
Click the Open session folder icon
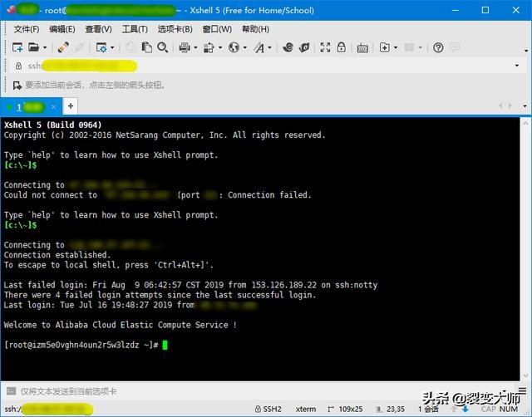[33, 47]
